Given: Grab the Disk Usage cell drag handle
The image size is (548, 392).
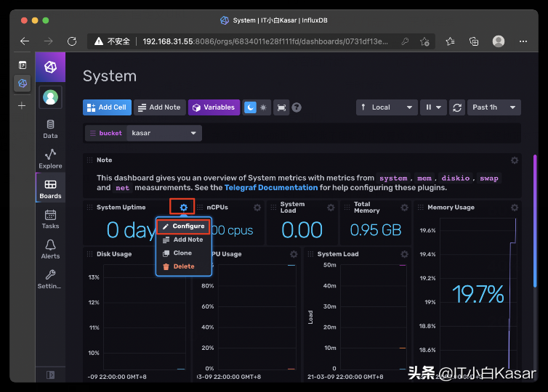Looking at the screenshot, I should 90,254.
